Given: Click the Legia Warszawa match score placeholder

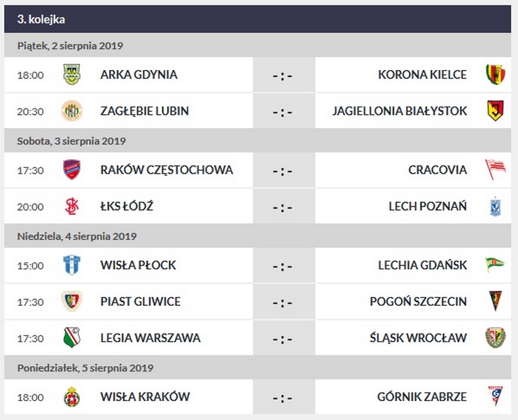Looking at the screenshot, I should click(x=283, y=339).
